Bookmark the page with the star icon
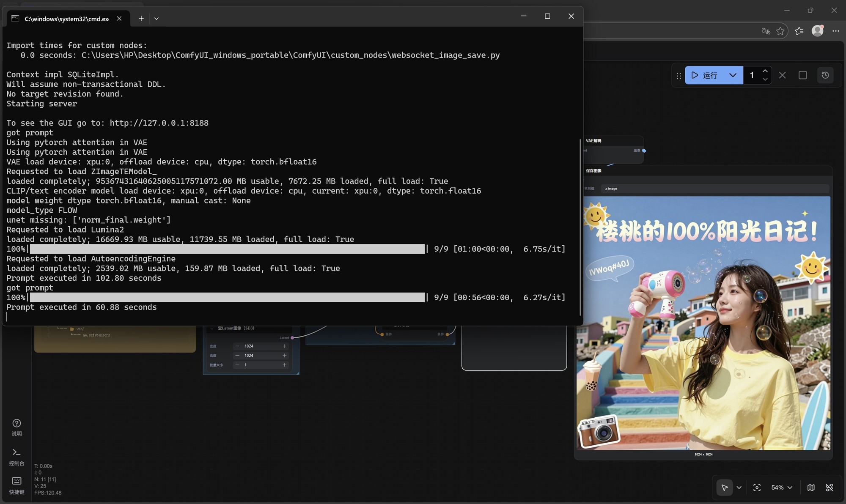 tap(781, 30)
